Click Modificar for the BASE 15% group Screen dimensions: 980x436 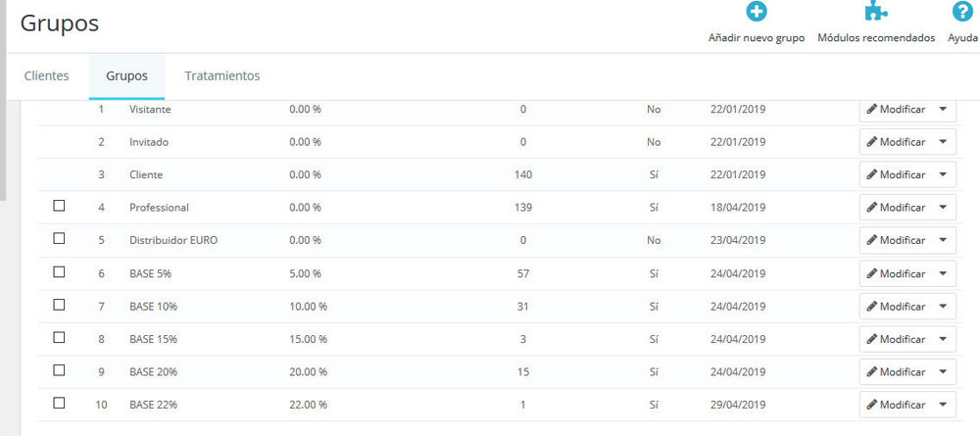897,339
